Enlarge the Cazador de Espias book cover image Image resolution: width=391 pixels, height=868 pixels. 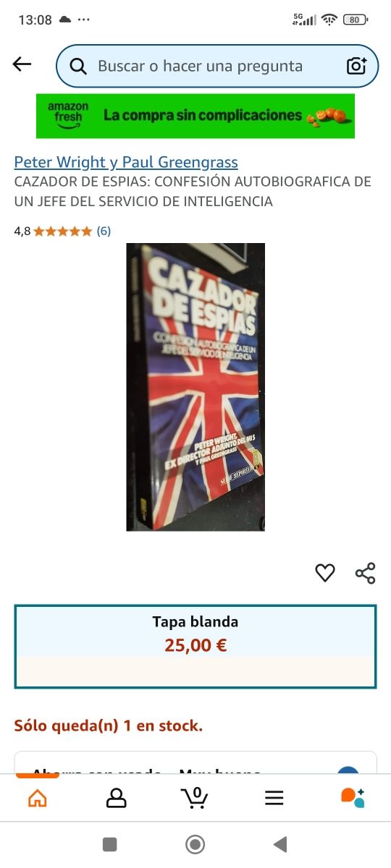tap(195, 387)
